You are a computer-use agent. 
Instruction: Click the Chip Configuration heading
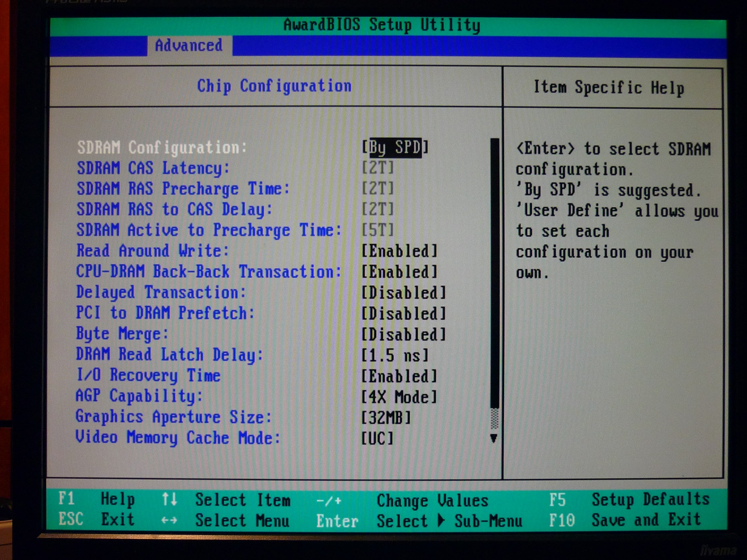click(275, 86)
